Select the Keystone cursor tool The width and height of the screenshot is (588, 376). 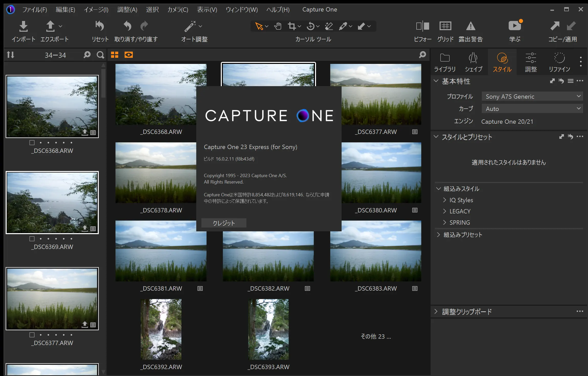pos(329,26)
